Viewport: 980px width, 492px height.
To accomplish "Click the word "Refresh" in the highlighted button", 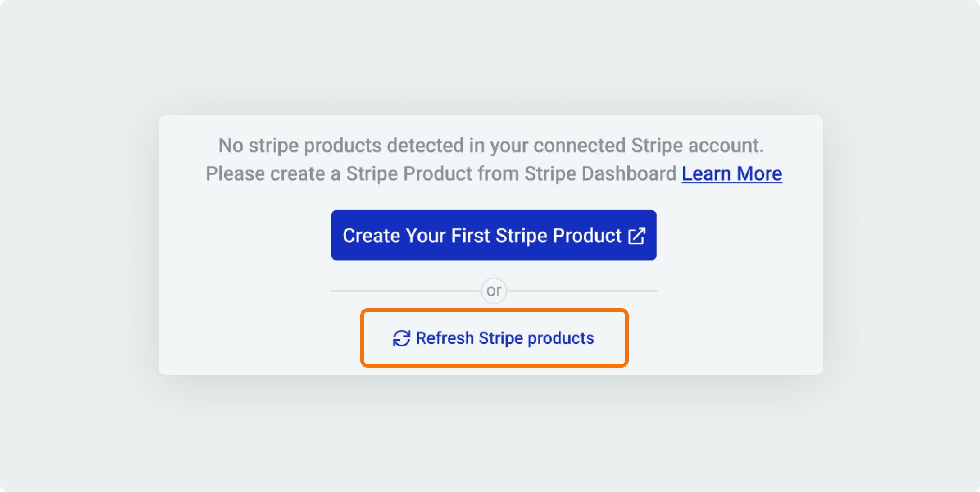I will point(445,338).
